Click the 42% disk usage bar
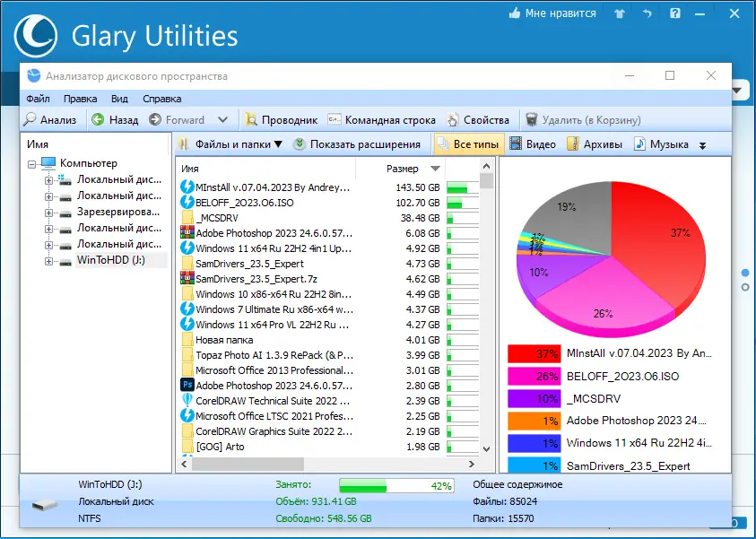The image size is (756, 539). (x=396, y=486)
